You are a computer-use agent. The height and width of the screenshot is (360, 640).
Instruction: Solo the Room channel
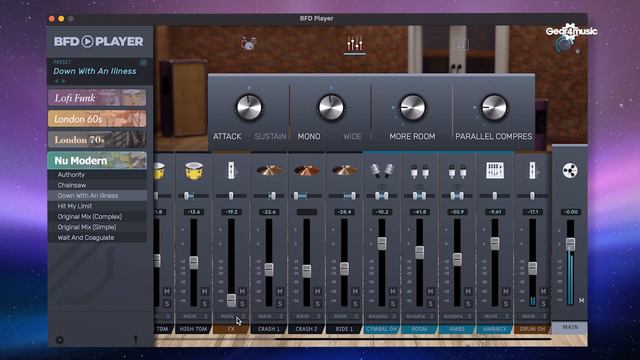pyautogui.click(x=430, y=303)
